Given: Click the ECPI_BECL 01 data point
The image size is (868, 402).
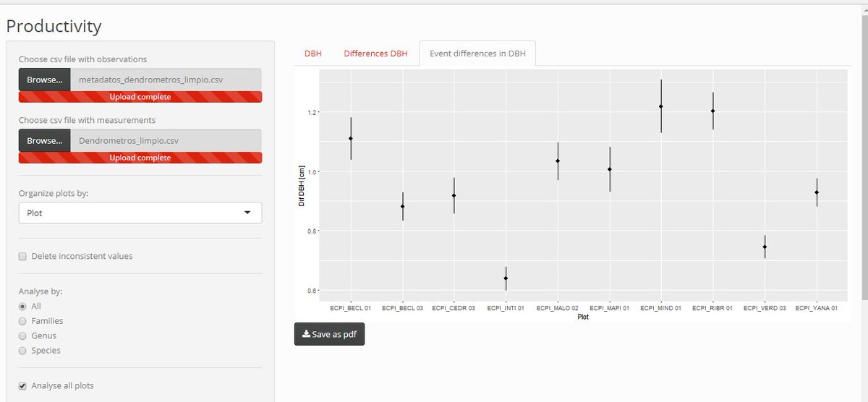Looking at the screenshot, I should tap(351, 138).
